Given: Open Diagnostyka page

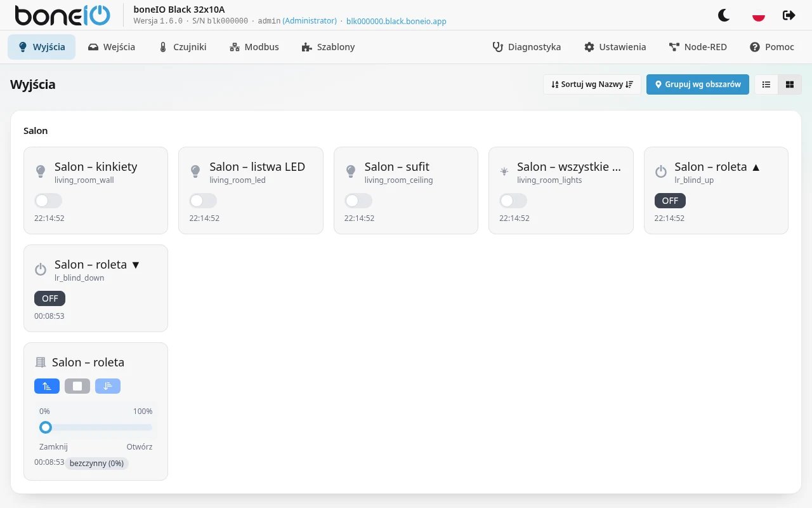Looking at the screenshot, I should (x=527, y=47).
